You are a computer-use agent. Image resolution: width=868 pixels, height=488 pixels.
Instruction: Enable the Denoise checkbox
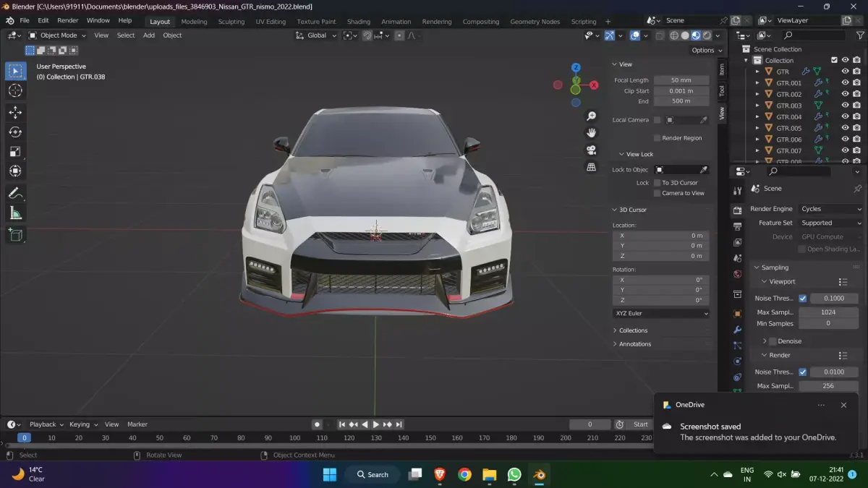[773, 341]
